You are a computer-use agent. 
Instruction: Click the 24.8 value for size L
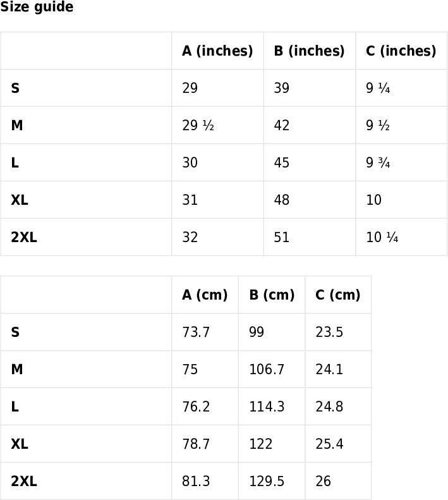(x=329, y=407)
